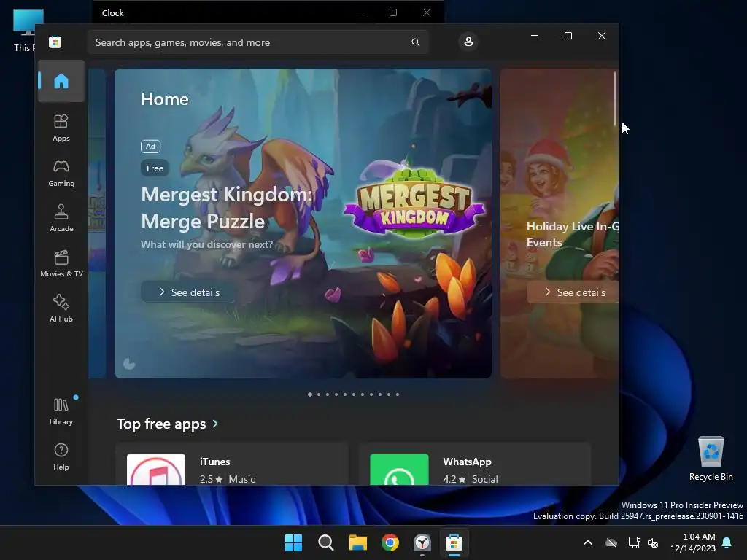Click the Free price badge

tap(155, 168)
